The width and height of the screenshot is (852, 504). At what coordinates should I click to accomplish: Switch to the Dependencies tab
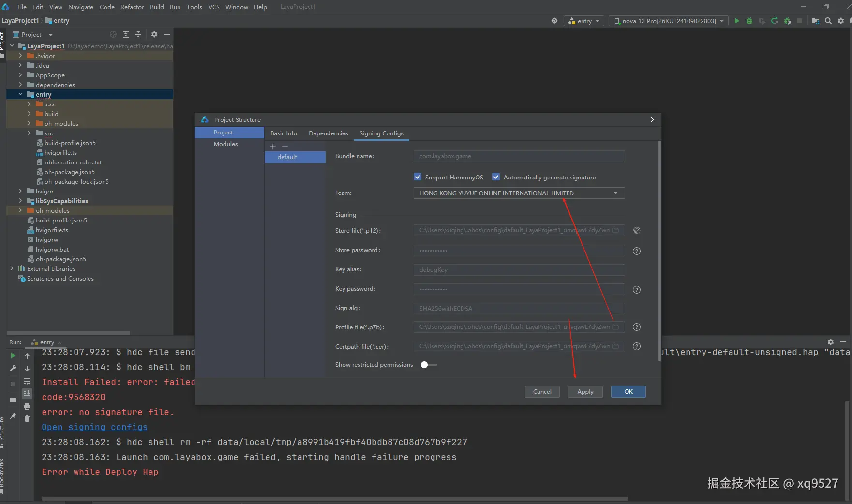pyautogui.click(x=328, y=133)
